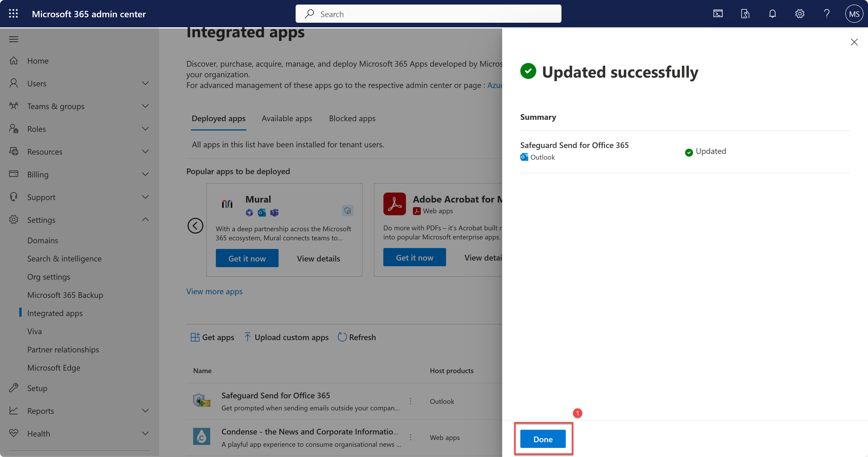Screen dimensions: 868x457
Task: Click the Safeguard Send shield icon in list
Action: click(x=202, y=400)
